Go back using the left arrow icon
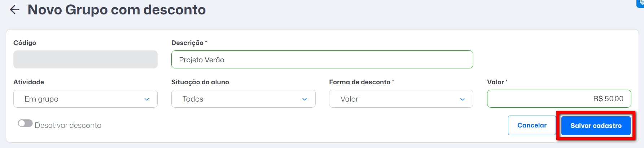 (14, 10)
